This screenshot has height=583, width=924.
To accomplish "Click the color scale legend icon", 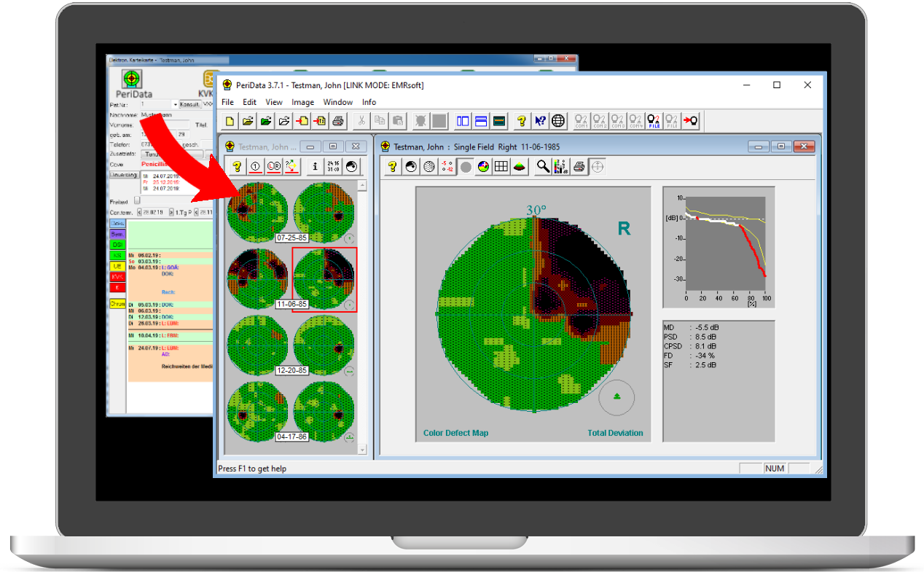I will 560,167.
